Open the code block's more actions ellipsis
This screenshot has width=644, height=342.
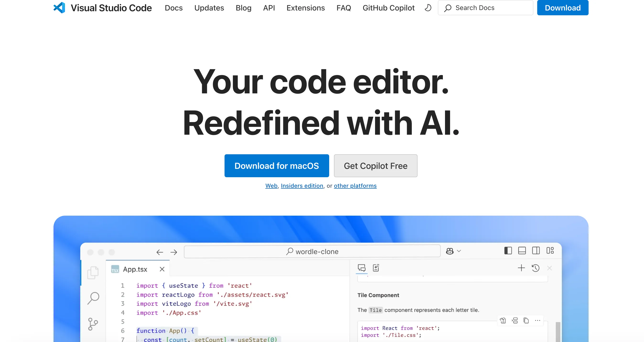coord(537,320)
